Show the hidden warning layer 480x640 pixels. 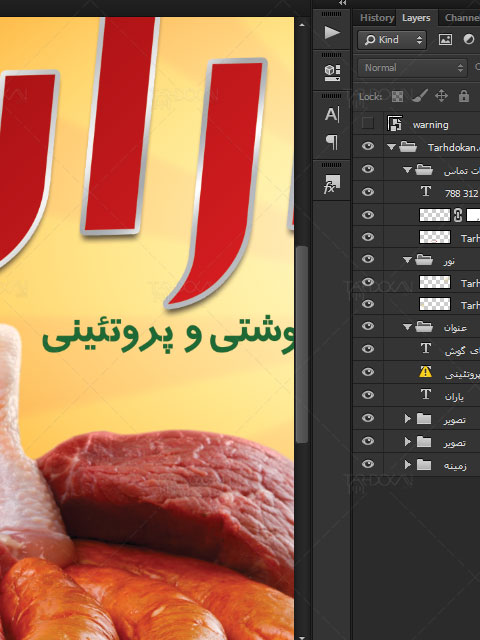tap(368, 123)
